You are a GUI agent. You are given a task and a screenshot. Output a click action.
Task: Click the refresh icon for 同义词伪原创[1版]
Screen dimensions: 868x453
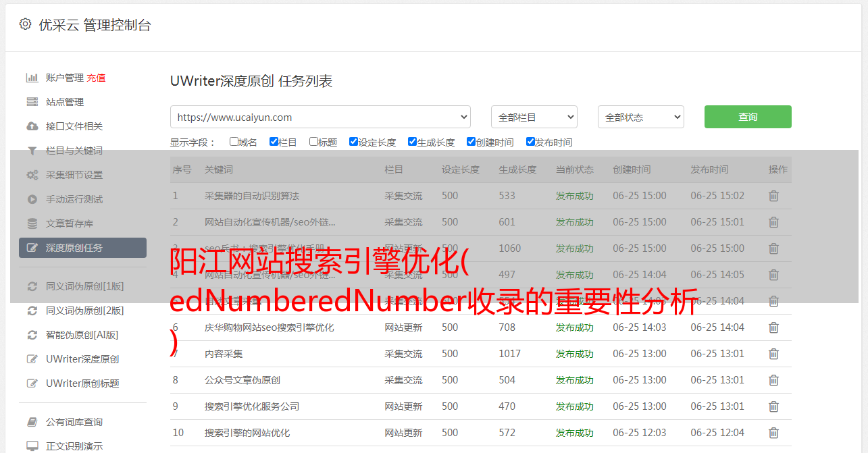pos(32,286)
